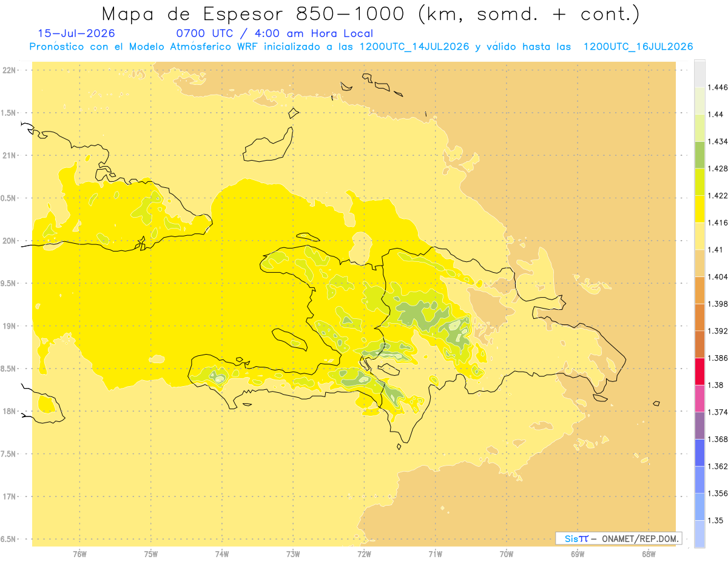Click the colorbar value '1.428'

[717, 169]
